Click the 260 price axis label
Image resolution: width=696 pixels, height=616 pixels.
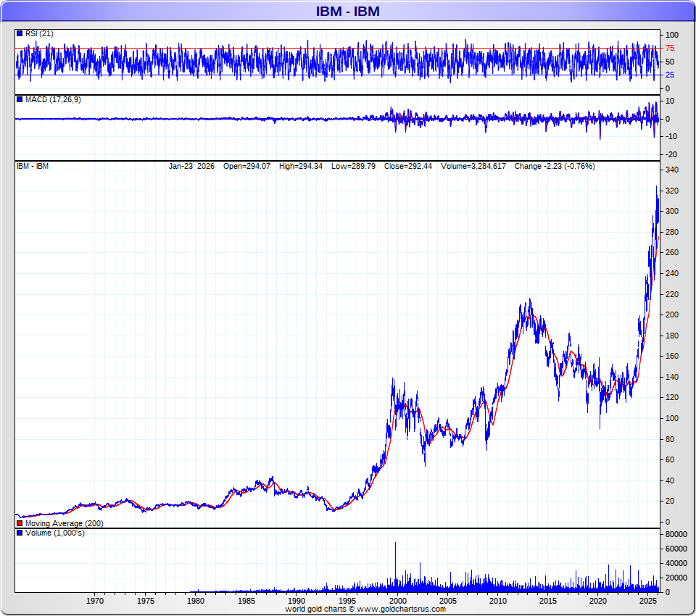click(672, 252)
